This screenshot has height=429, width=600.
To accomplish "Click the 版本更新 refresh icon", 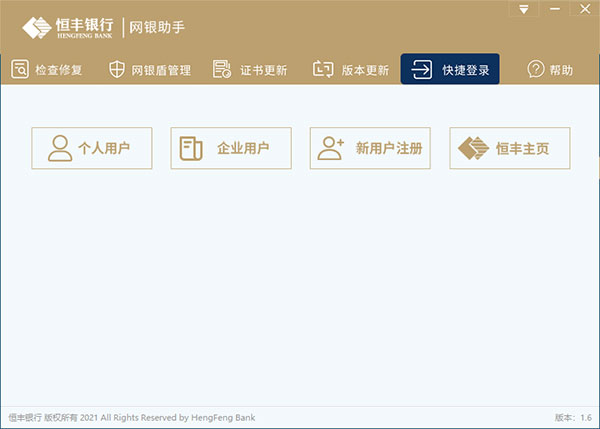I will click(x=323, y=69).
